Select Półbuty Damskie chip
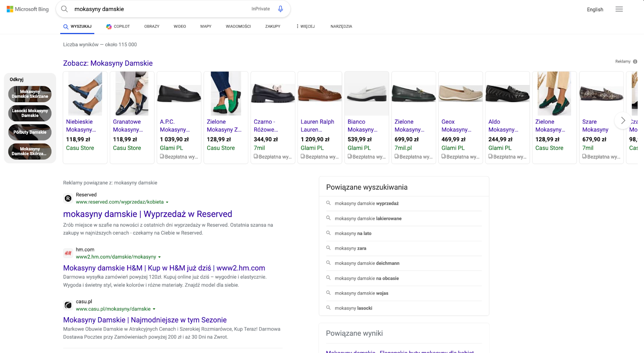 click(x=30, y=132)
